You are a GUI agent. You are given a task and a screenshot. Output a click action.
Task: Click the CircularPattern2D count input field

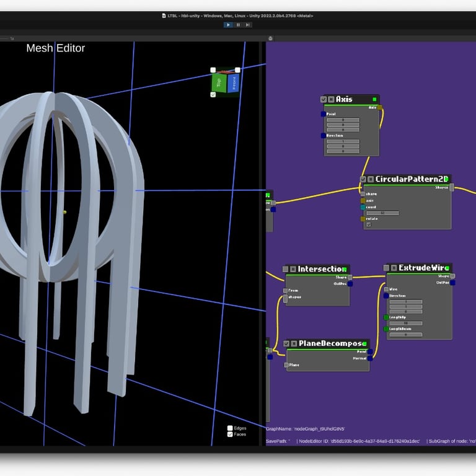tap(382, 213)
